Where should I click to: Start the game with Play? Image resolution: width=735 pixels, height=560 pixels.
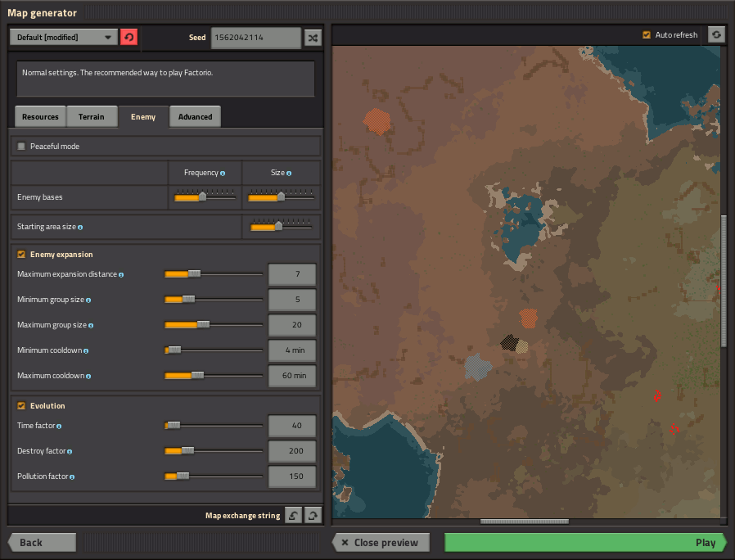[x=585, y=543]
